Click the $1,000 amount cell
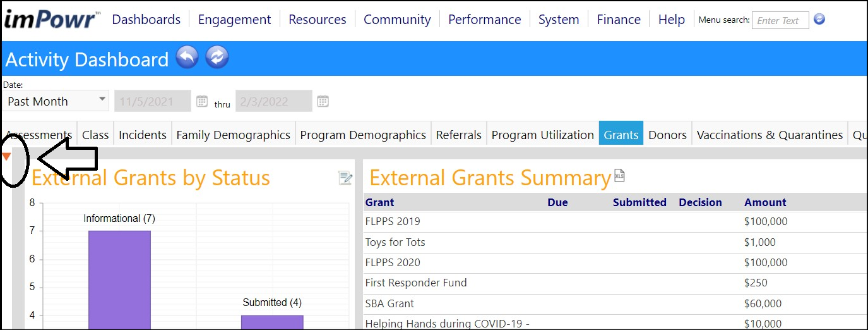 click(760, 242)
